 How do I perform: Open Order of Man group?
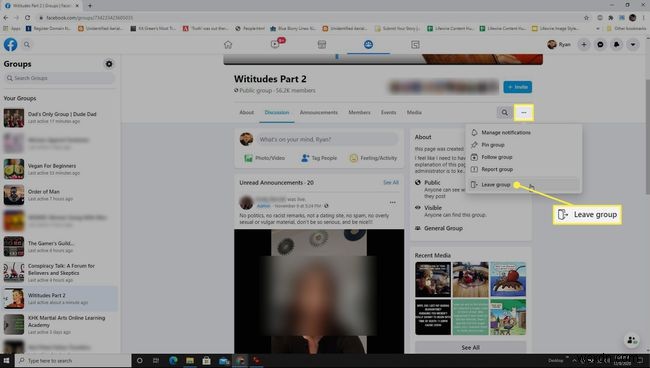pyautogui.click(x=60, y=195)
